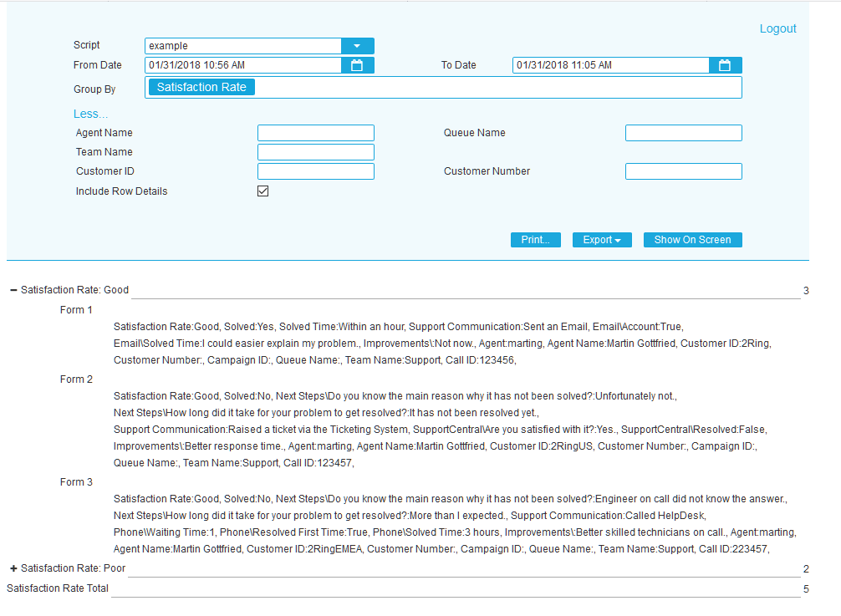This screenshot has height=616, width=841.
Task: Click the Logout link
Action: [x=777, y=28]
